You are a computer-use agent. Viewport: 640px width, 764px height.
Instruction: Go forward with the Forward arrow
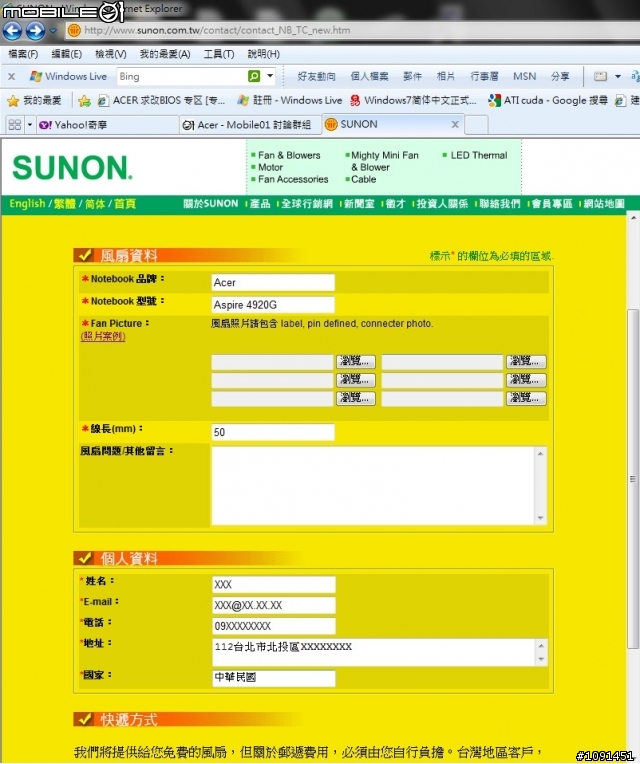[35, 31]
